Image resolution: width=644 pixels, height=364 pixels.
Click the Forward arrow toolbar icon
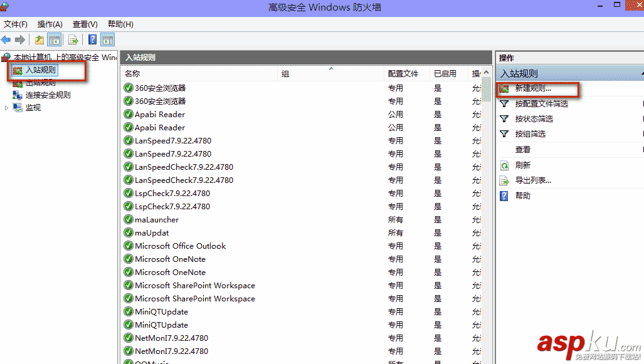(19, 40)
